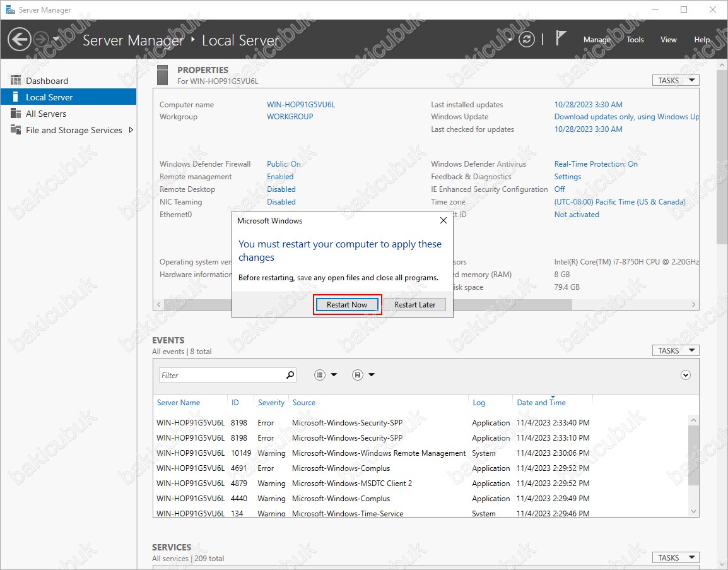
Task: Click the main window vertical scrollbar
Action: (722, 158)
